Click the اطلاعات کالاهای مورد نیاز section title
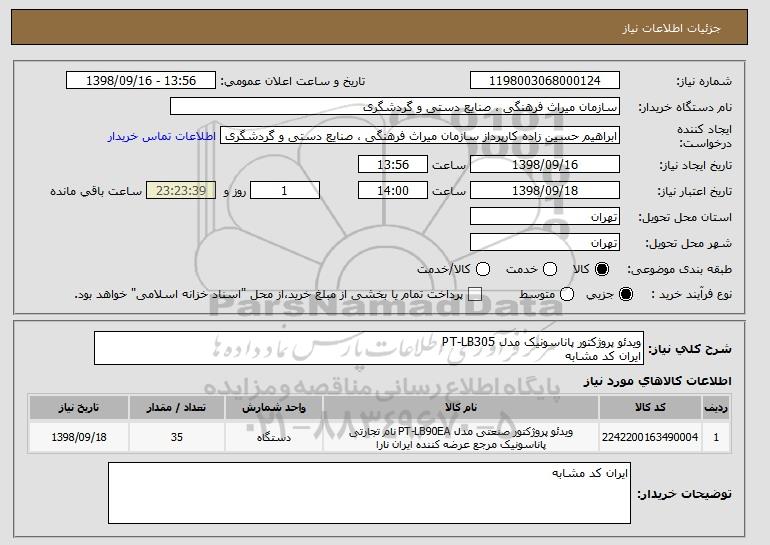This screenshot has height=545, width=770. point(657,382)
